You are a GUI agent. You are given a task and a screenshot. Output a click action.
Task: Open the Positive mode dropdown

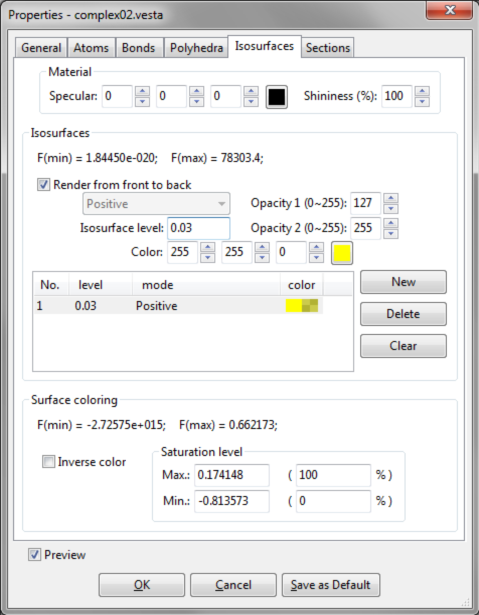[x=156, y=204]
